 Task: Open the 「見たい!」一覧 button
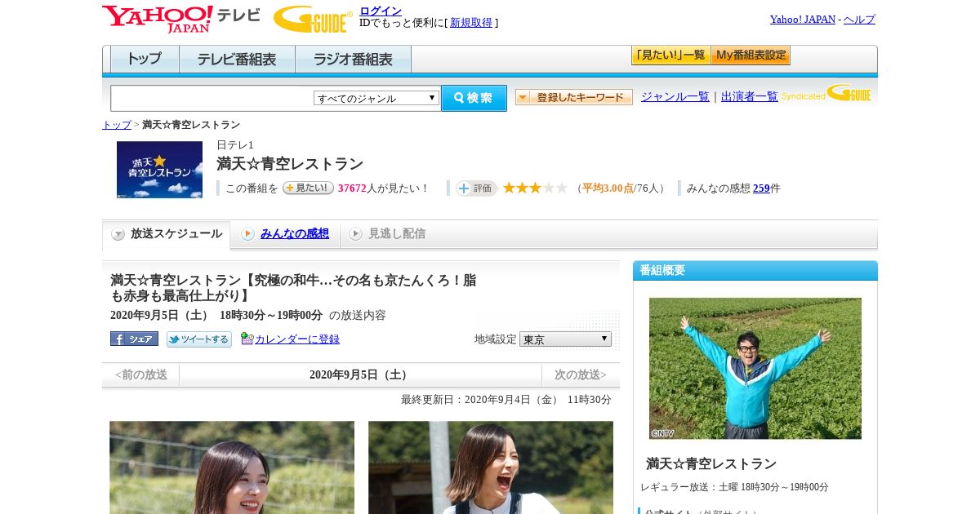tap(670, 55)
